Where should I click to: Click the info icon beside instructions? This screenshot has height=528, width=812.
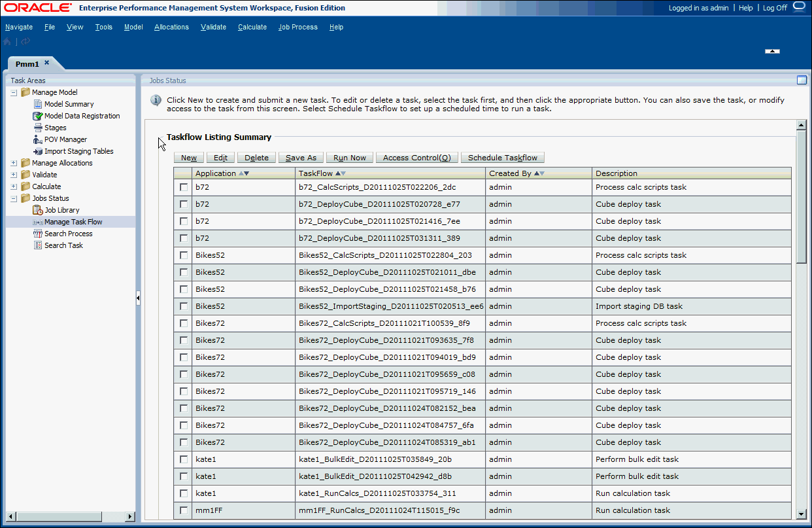156,100
